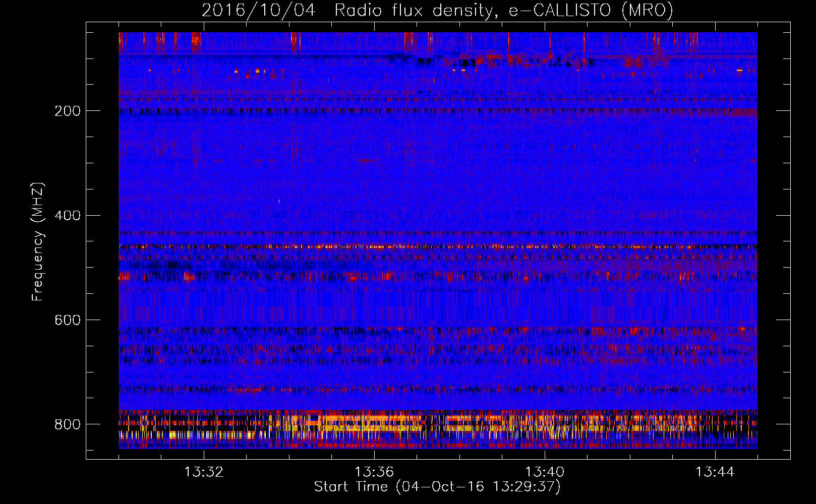The height and width of the screenshot is (504, 816).
Task: Click the 600 frequency tick label
Action: point(68,321)
